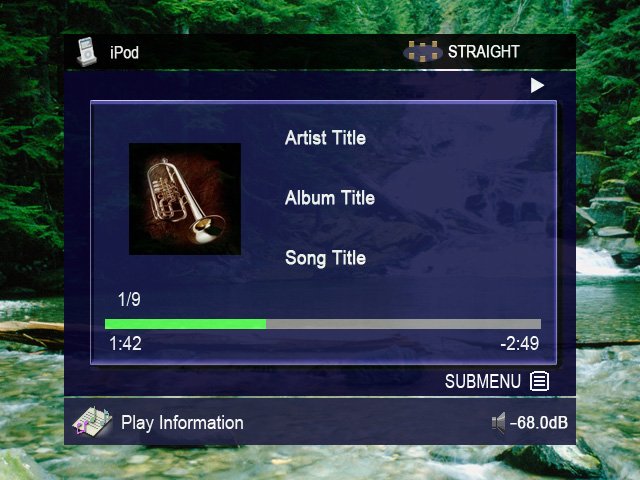Viewport: 640px width, 480px height.
Task: Click the remaining time -2:49
Action: coord(520,343)
